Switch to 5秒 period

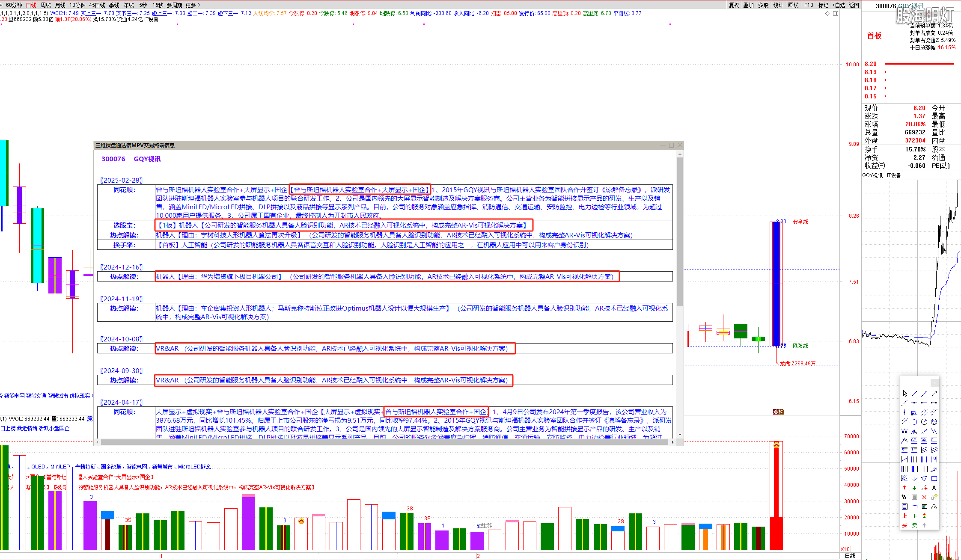click(143, 5)
